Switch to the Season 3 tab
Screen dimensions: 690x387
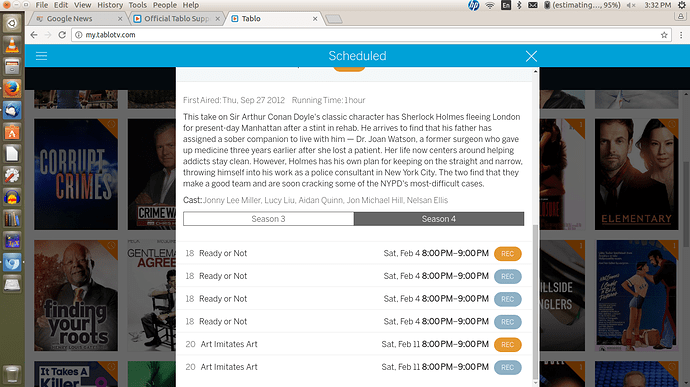coord(268,219)
